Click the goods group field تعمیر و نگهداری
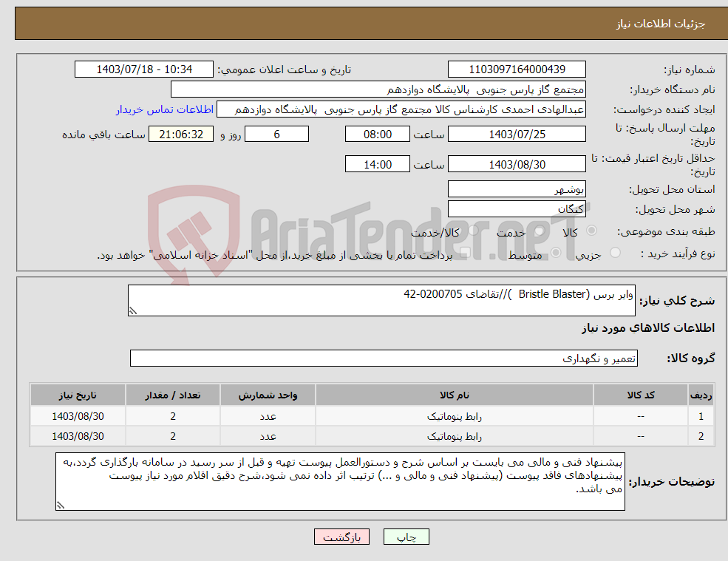This screenshot has height=561, width=728. pos(384,358)
